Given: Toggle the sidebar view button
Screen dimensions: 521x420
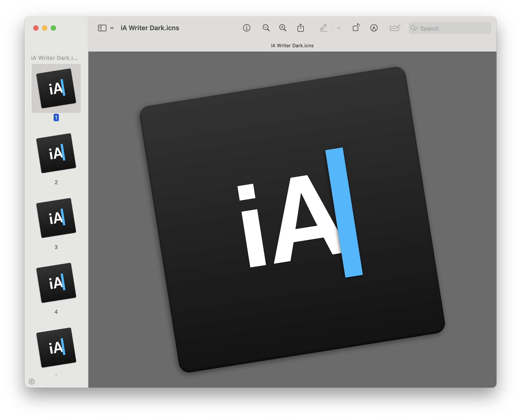Looking at the screenshot, I should 102,28.
